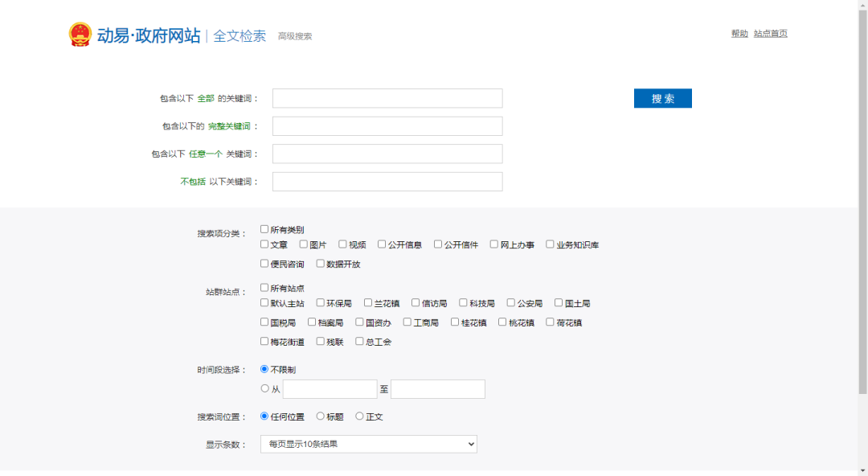868x476 pixels.
Task: Click the start date input field
Action: click(330, 389)
